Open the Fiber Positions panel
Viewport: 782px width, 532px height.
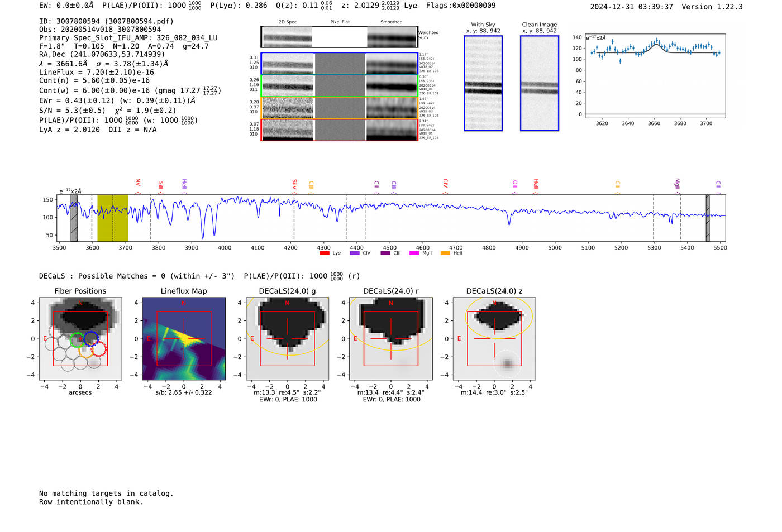(x=80, y=339)
